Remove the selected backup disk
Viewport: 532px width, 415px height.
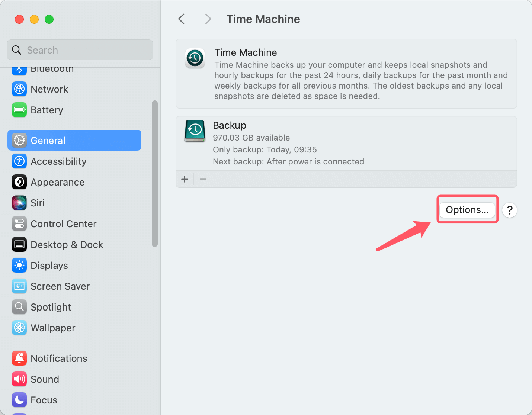pyautogui.click(x=203, y=179)
